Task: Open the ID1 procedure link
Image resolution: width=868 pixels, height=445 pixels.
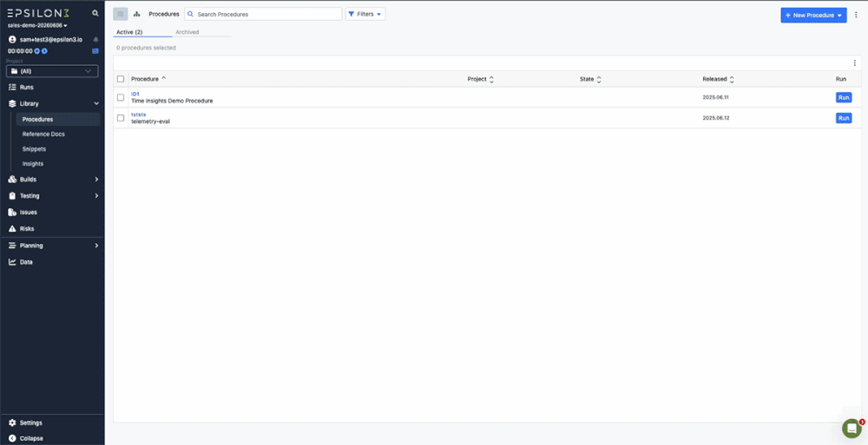Action: coord(135,94)
